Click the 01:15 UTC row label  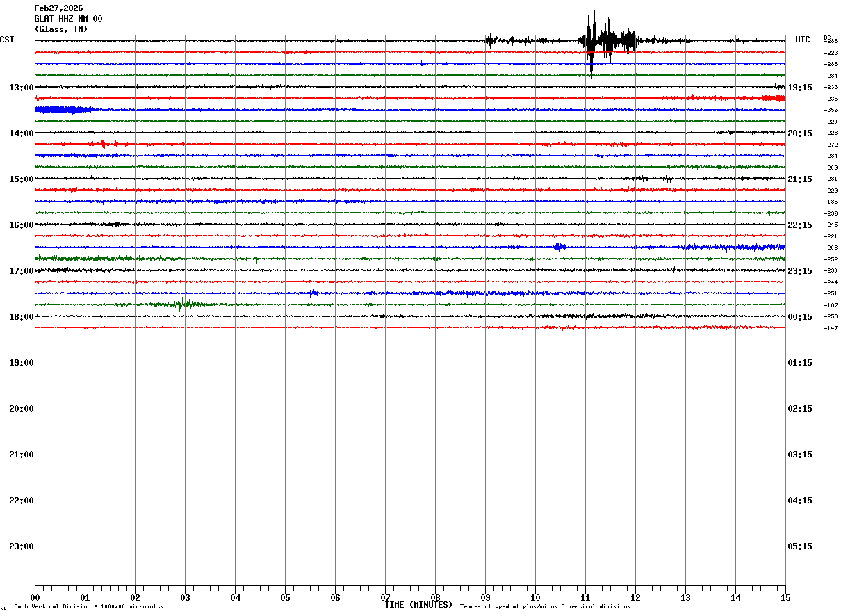(x=800, y=362)
